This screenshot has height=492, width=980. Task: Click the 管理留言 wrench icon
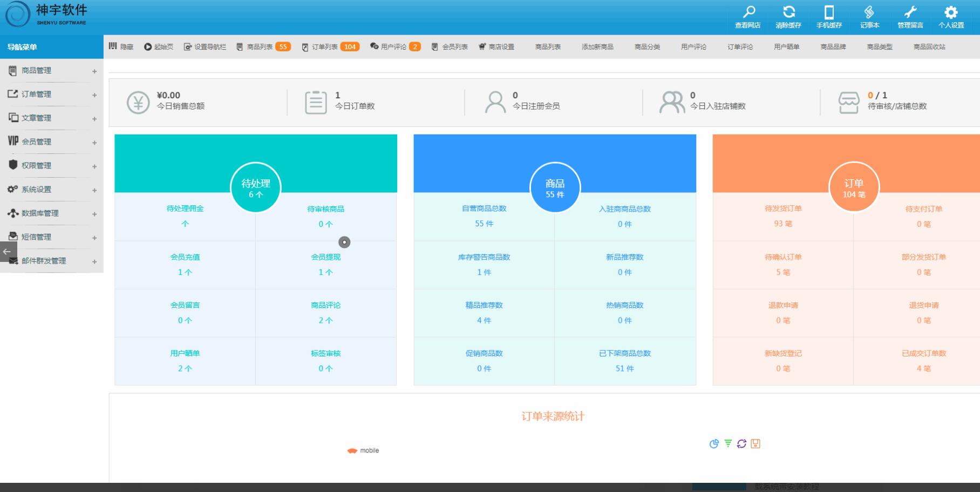[910, 12]
